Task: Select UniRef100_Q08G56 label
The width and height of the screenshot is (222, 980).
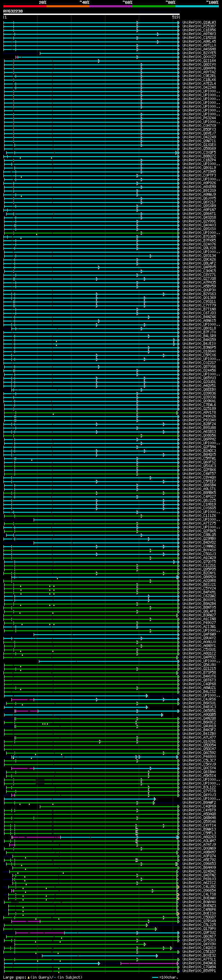Action: point(199,436)
